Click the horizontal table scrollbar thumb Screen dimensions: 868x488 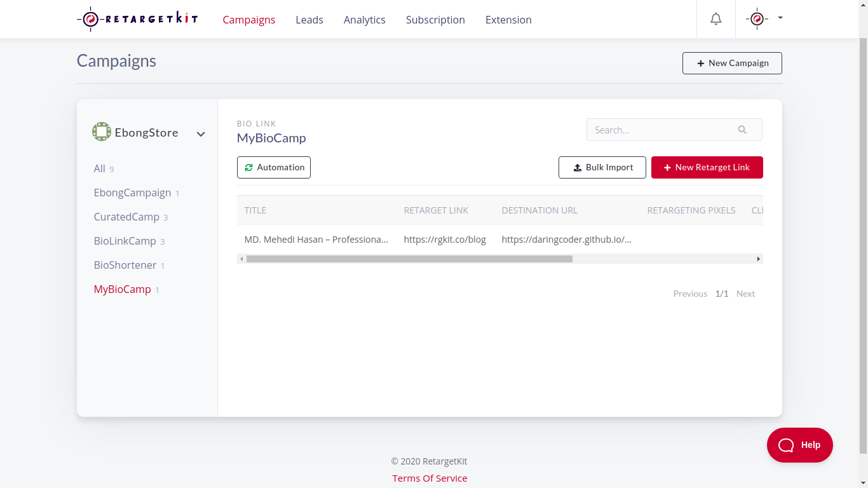[409, 259]
